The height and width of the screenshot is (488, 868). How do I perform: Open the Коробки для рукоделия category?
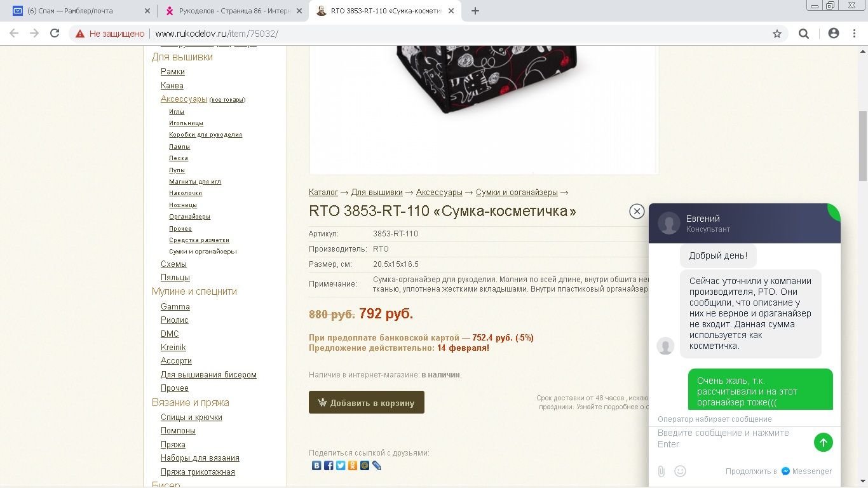coord(205,135)
